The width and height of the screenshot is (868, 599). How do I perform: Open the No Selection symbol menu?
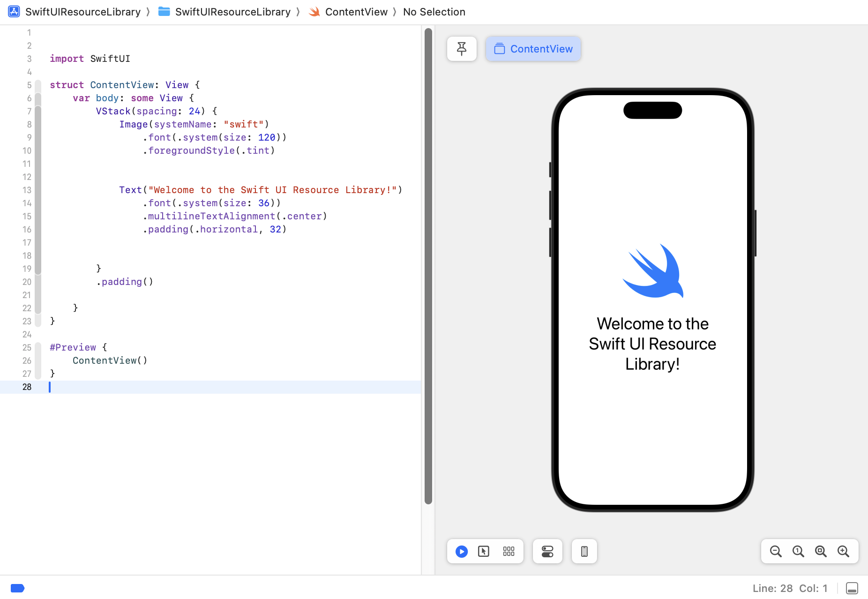pyautogui.click(x=434, y=12)
